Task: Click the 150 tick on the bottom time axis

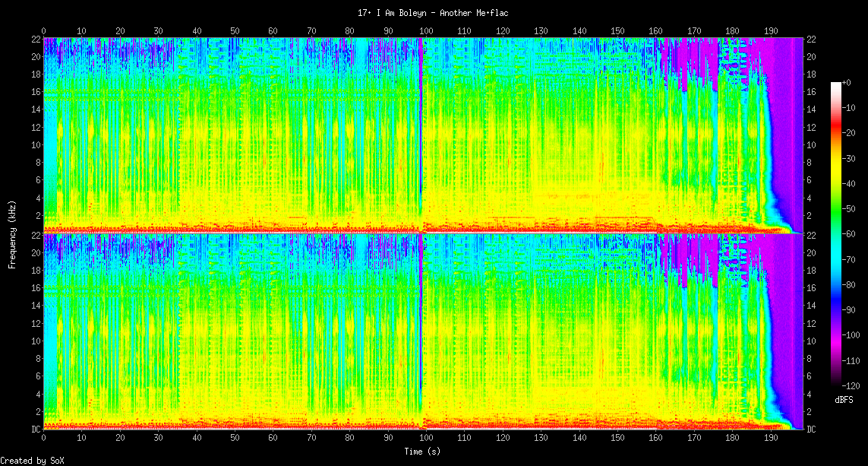Action: pos(617,438)
